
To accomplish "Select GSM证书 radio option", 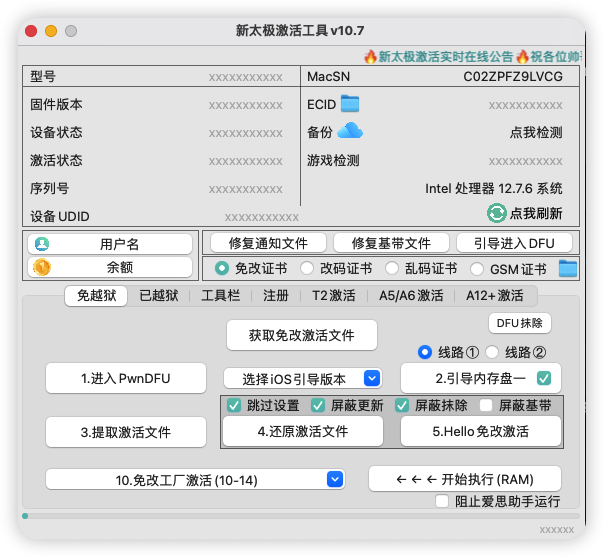I will [476, 269].
